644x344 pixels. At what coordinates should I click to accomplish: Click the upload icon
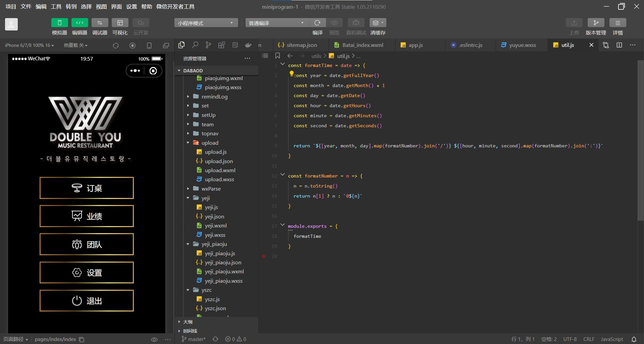pyautogui.click(x=574, y=23)
